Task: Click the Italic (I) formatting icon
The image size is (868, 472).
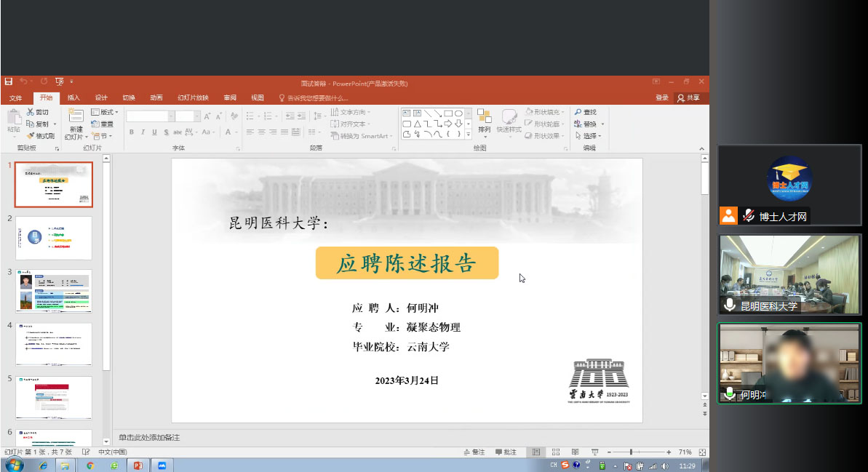Action: [143, 132]
